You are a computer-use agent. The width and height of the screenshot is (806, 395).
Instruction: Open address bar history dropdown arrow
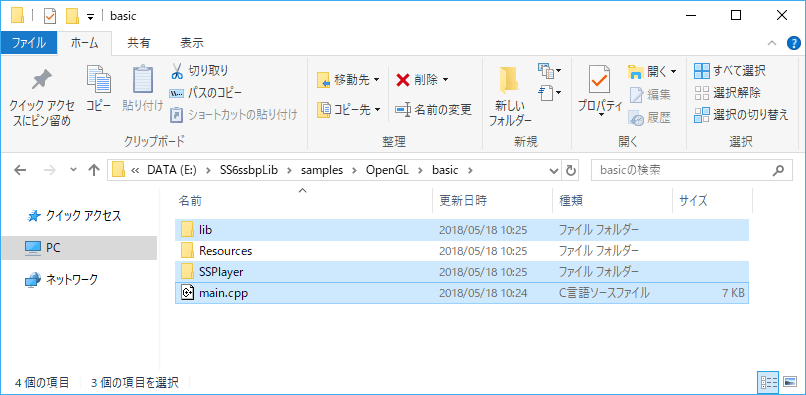[x=554, y=170]
